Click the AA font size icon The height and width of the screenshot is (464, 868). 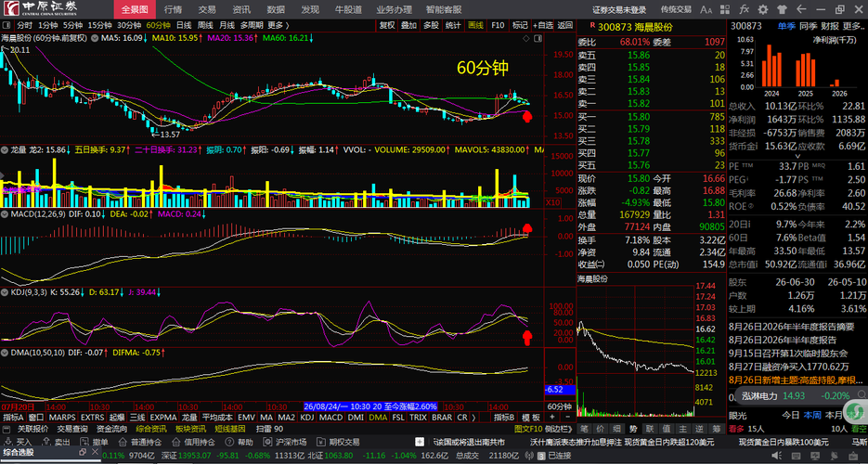coord(706,9)
